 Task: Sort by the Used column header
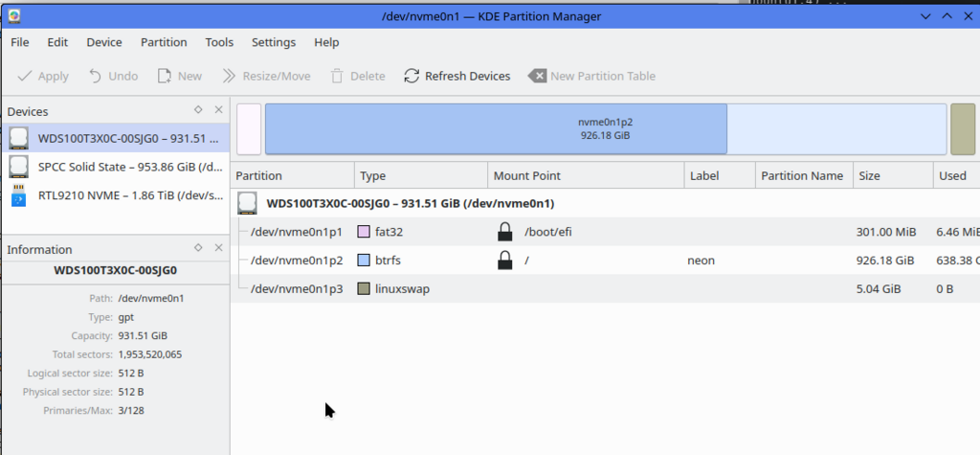click(957, 176)
